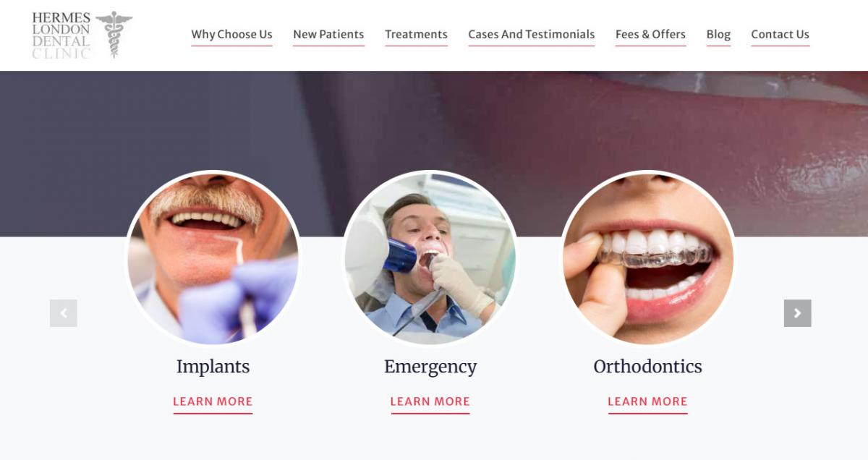Click the Hermes London Dental Clinic logo

point(82,35)
